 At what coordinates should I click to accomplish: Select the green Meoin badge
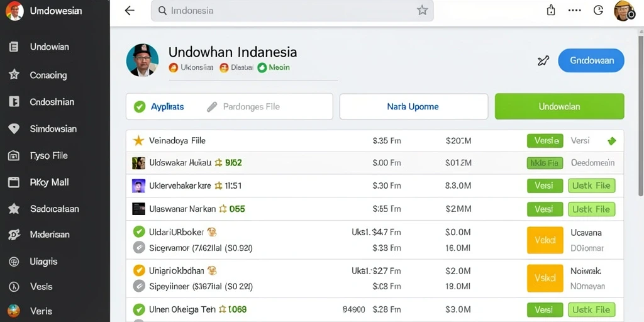274,68
